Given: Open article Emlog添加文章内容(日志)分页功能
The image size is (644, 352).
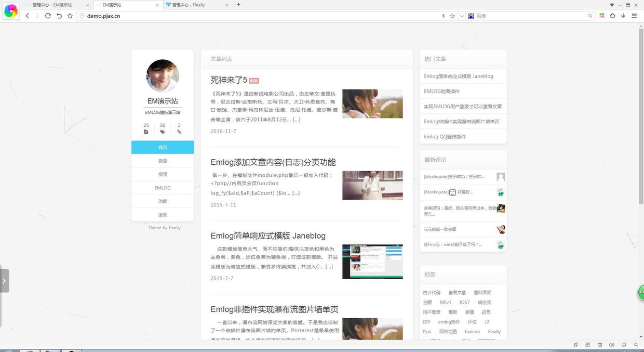Looking at the screenshot, I should pyautogui.click(x=273, y=162).
